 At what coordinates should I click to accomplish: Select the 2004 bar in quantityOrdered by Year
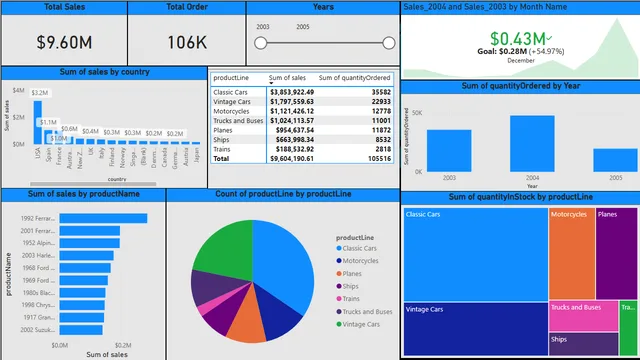click(532, 144)
